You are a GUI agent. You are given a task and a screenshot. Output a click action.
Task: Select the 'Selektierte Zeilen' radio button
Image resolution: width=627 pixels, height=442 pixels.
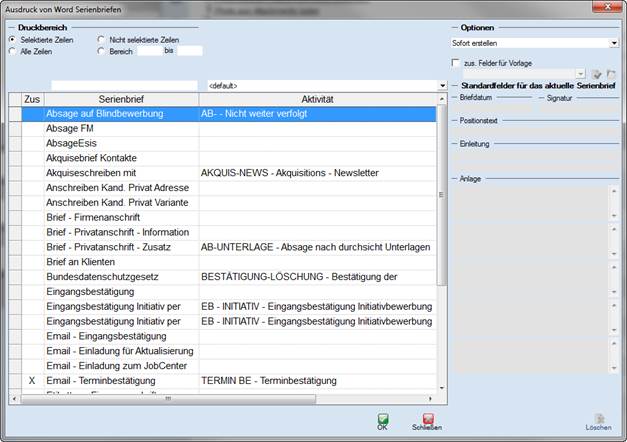(13, 40)
